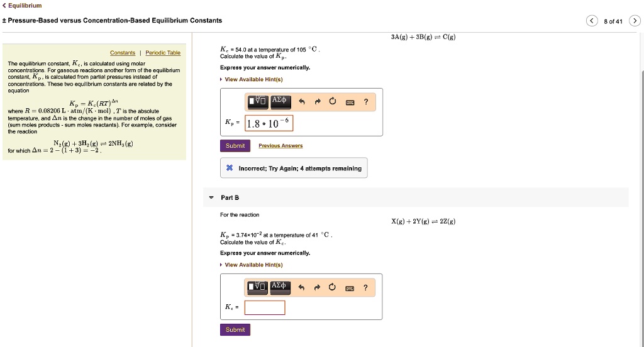Open templates menu in Kc answer toolbar
Image resolution: width=644 pixels, height=347 pixels.
(x=258, y=287)
